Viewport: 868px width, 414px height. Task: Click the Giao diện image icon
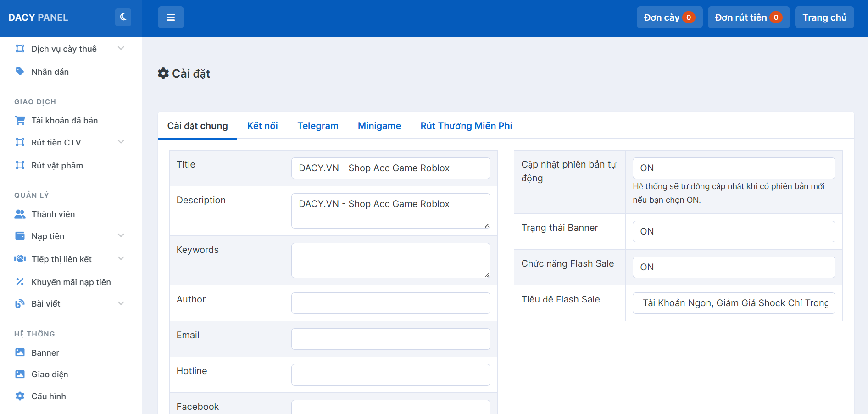click(x=20, y=374)
